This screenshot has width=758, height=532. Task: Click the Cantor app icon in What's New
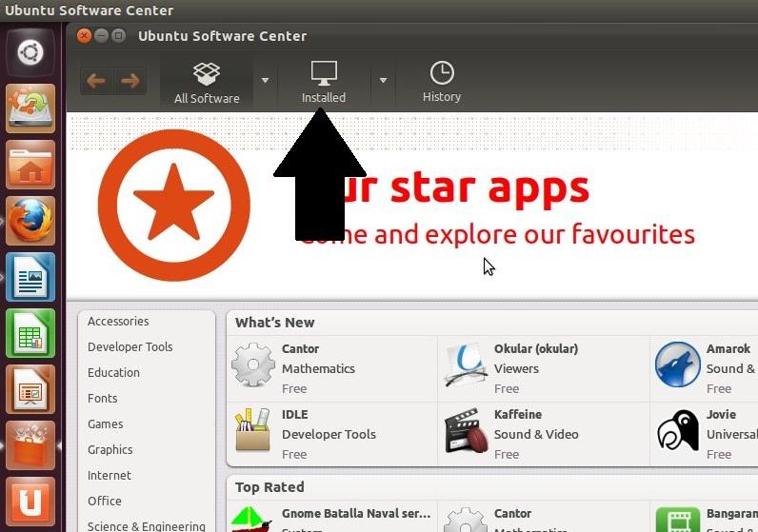253,367
